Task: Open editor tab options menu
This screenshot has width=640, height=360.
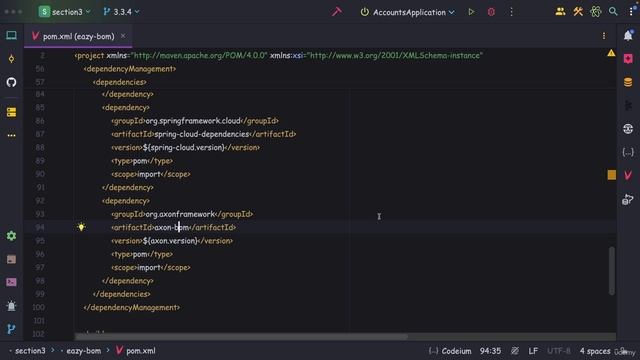Action: [604, 36]
